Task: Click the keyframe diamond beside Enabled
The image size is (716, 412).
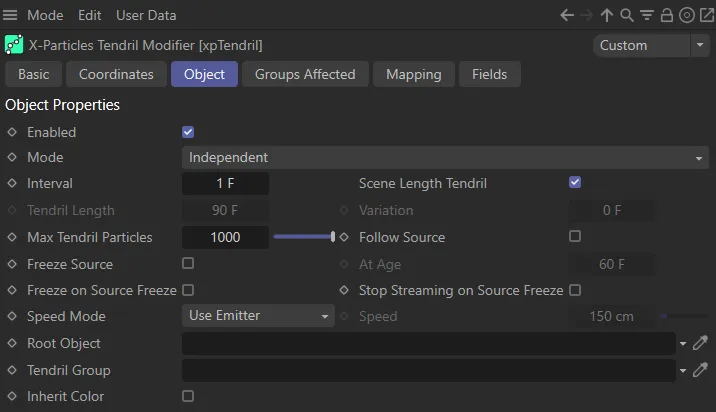Action: point(12,132)
